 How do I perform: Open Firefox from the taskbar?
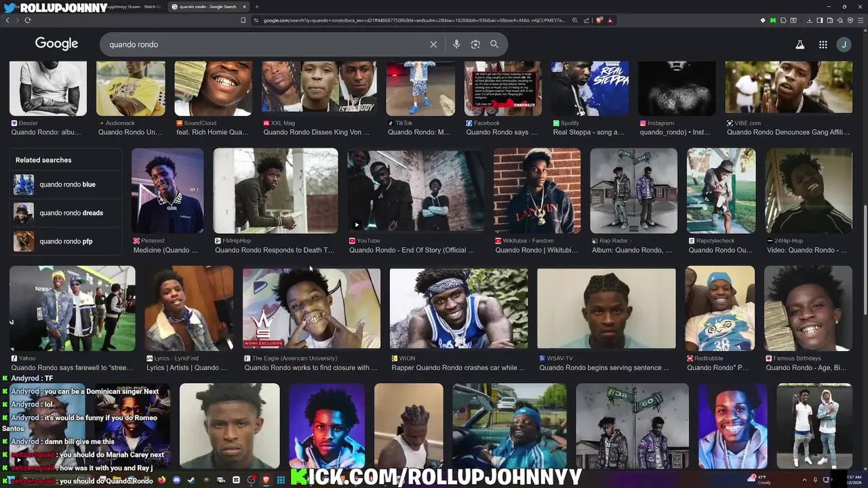click(161, 480)
